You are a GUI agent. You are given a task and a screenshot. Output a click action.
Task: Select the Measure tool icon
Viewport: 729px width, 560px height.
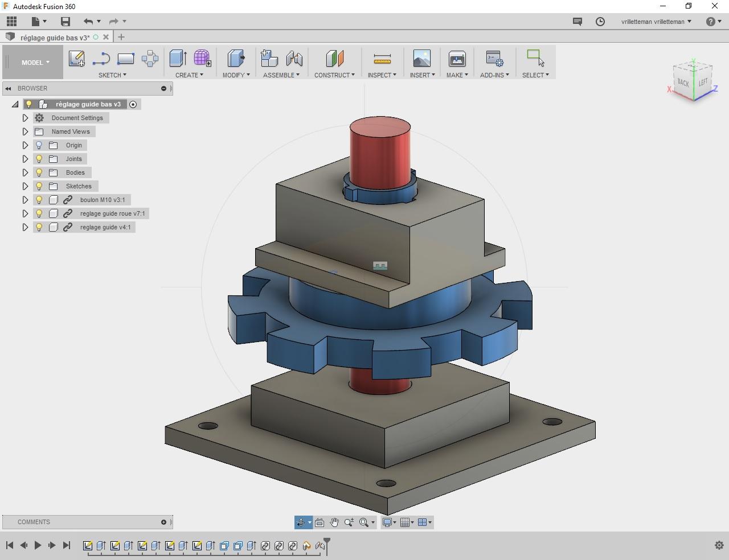[x=382, y=59]
